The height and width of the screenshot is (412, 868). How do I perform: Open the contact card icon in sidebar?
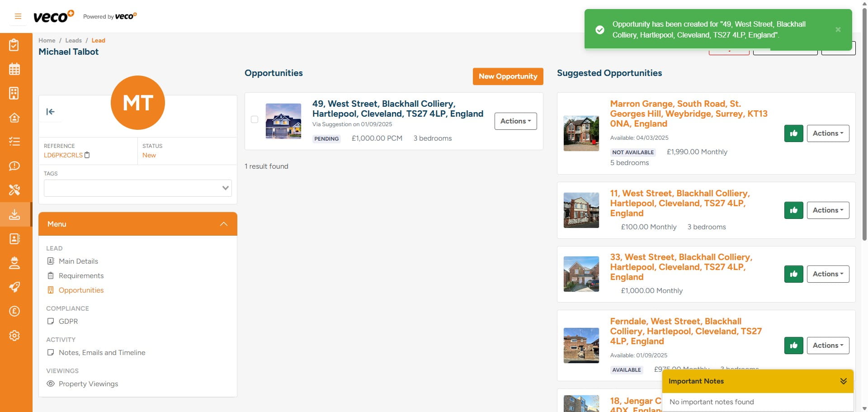point(15,239)
